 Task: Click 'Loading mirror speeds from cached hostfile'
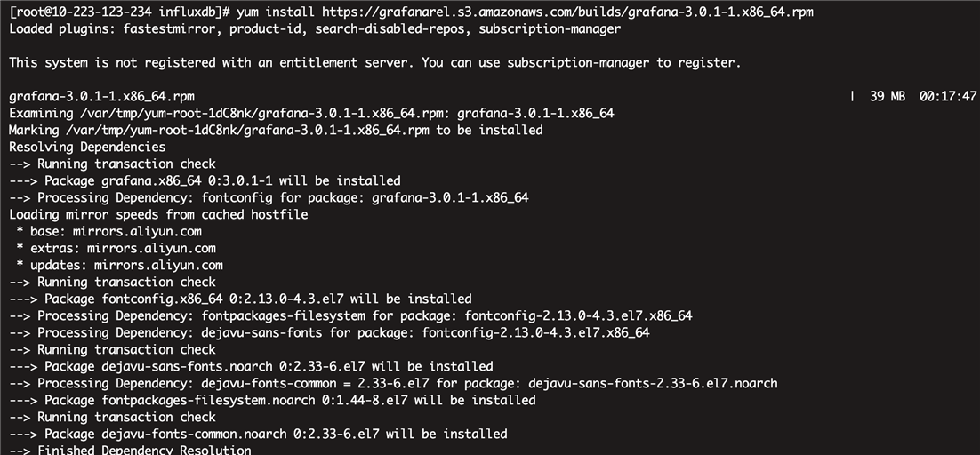tap(159, 214)
